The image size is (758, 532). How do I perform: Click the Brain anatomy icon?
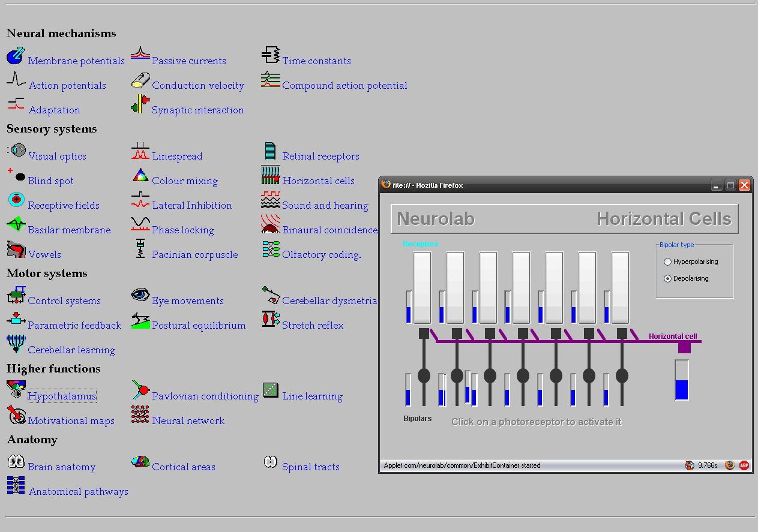click(16, 462)
